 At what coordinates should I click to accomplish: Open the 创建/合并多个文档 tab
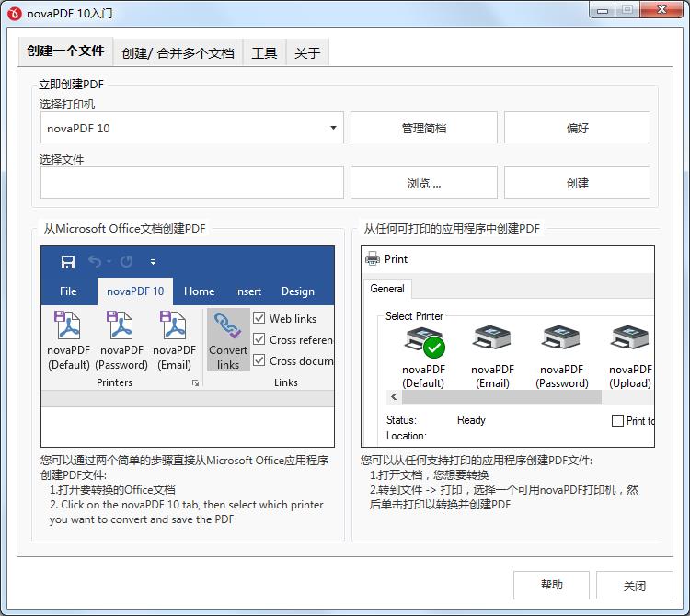(x=178, y=52)
